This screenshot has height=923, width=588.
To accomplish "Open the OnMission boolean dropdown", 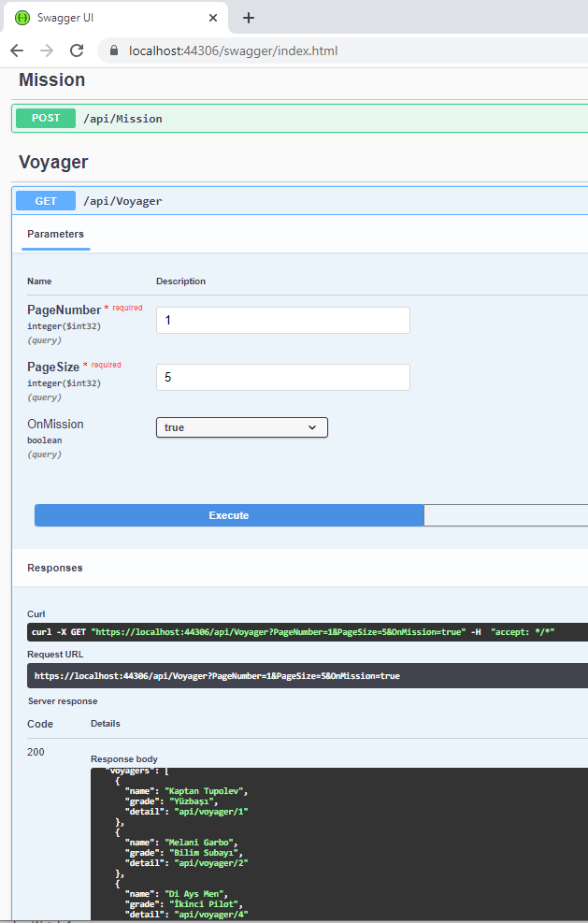I will (241, 427).
